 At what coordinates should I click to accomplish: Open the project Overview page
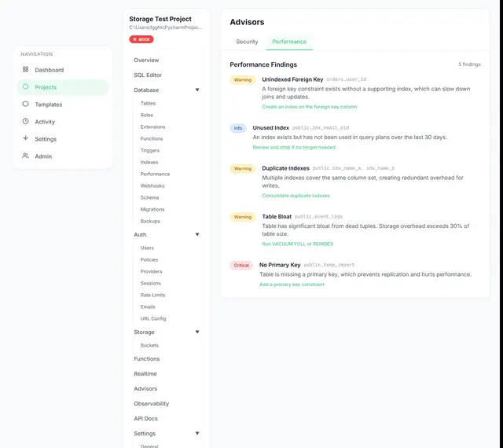pos(146,60)
